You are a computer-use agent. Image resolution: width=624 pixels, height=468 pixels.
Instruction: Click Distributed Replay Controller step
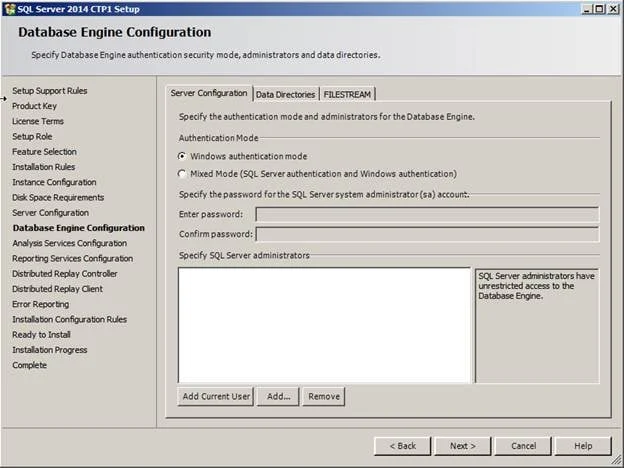coord(65,274)
